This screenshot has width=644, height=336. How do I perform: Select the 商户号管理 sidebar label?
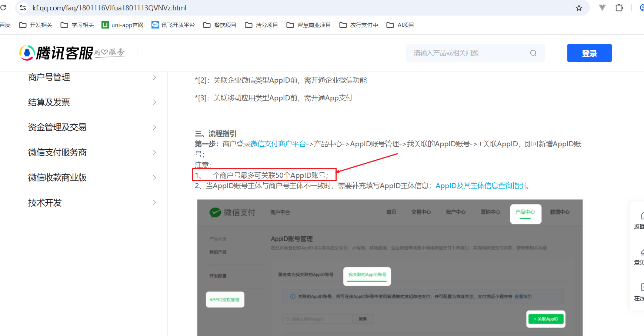point(49,77)
